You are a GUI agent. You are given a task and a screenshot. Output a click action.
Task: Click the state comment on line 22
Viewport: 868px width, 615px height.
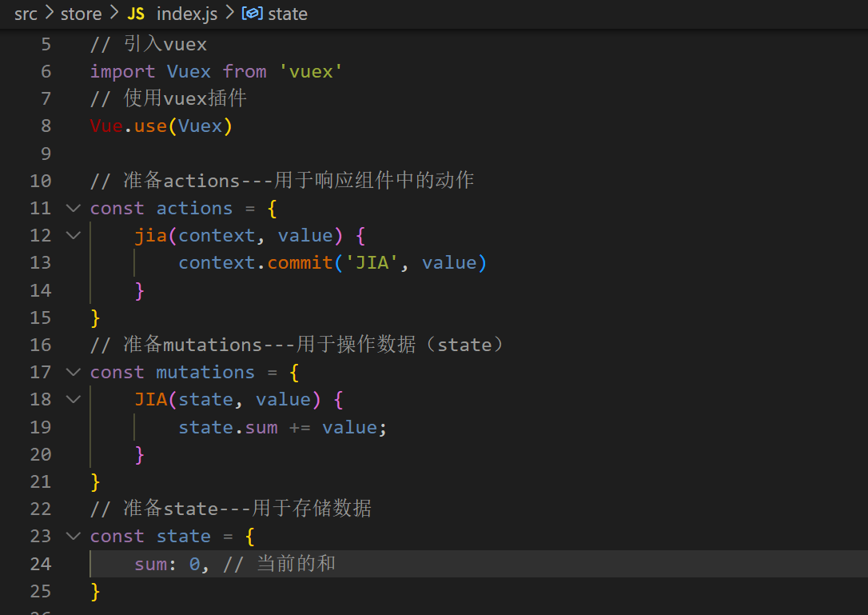tap(231, 508)
